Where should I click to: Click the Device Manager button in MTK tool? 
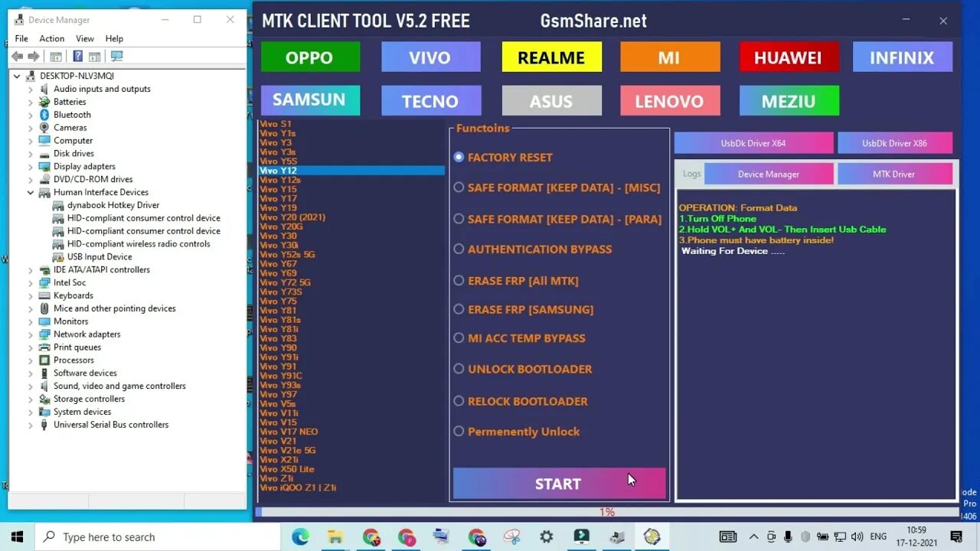pos(769,174)
